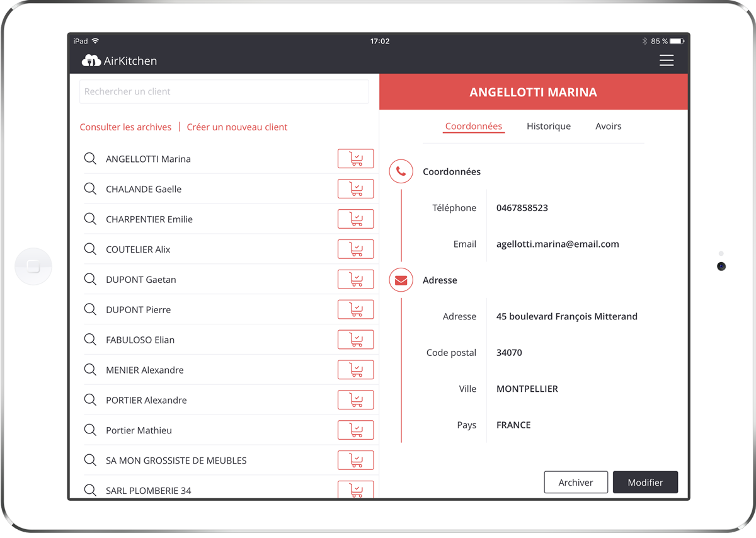Select client COUTELIER Alix
756x538 pixels.
138,249
